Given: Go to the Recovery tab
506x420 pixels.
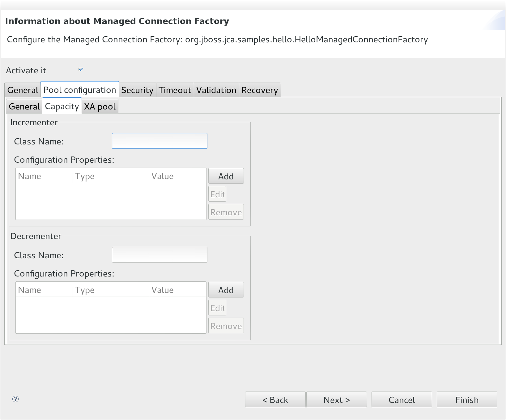Looking at the screenshot, I should click(x=260, y=90).
